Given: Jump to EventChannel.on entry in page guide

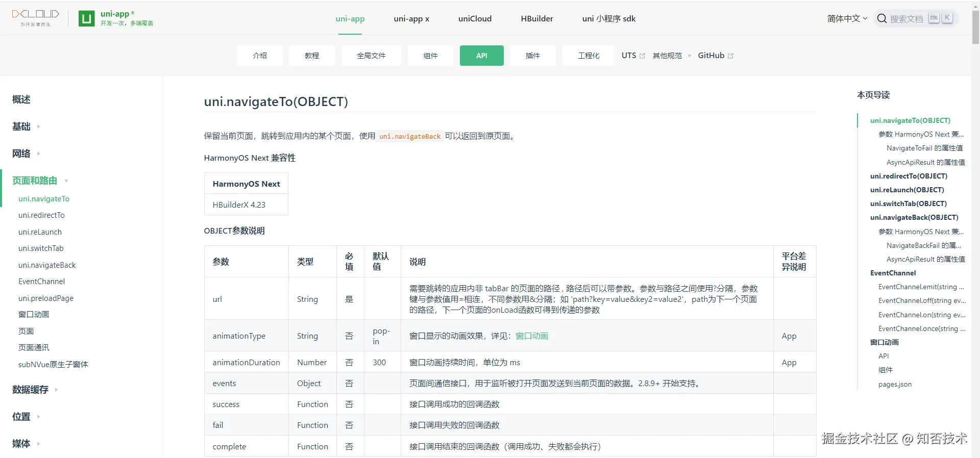Looking at the screenshot, I should (922, 315).
